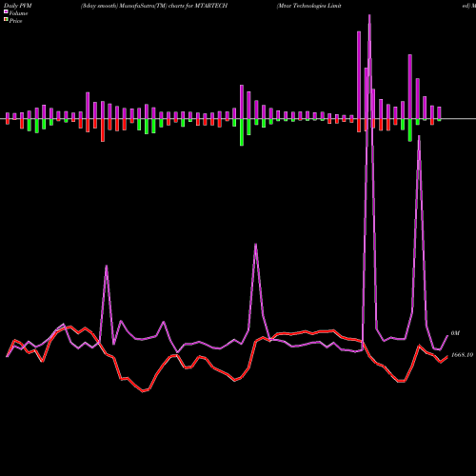Viewport: 476px width, 476px height.
Task: Click the 0M volume value label
Action: (x=455, y=333)
